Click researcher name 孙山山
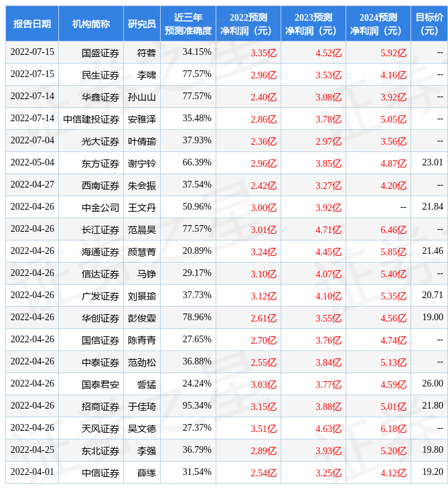 point(142,97)
